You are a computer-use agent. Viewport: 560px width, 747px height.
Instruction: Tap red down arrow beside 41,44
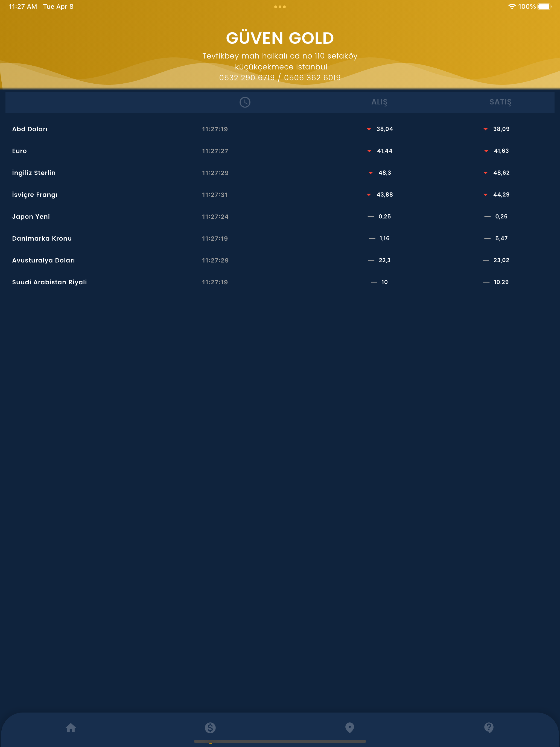pos(369,151)
